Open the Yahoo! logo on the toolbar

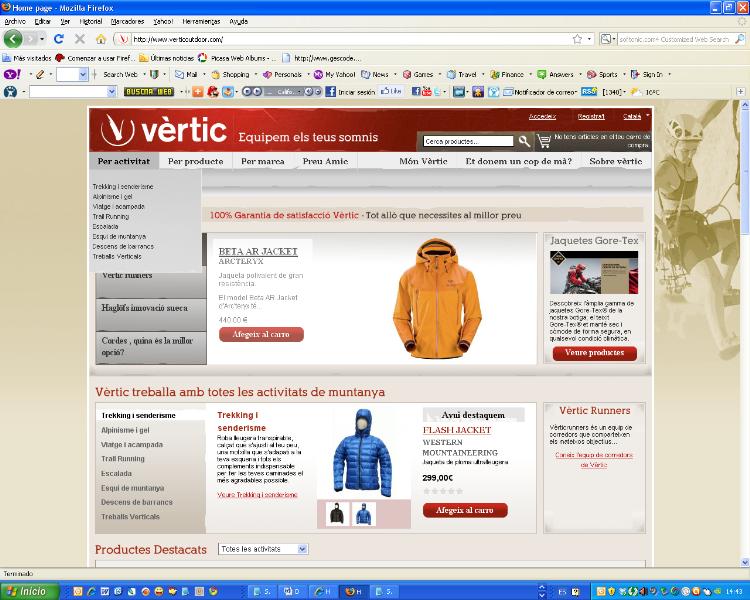point(12,74)
